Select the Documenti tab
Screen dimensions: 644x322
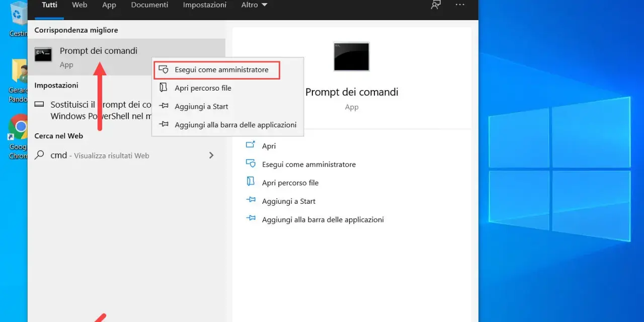click(149, 5)
